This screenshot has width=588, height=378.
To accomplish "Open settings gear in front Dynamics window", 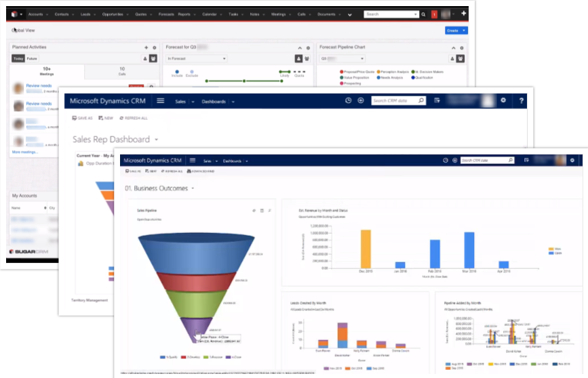I will (x=572, y=161).
